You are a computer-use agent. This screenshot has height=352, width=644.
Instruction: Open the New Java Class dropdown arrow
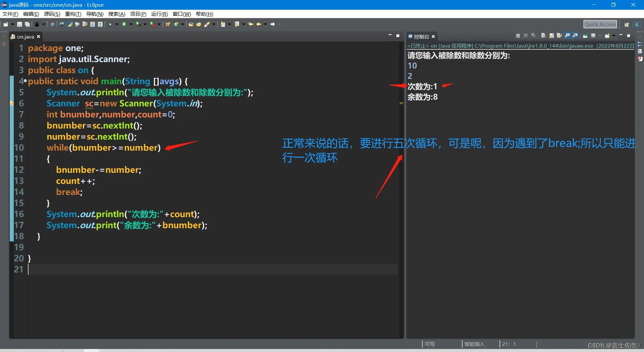(182, 24)
